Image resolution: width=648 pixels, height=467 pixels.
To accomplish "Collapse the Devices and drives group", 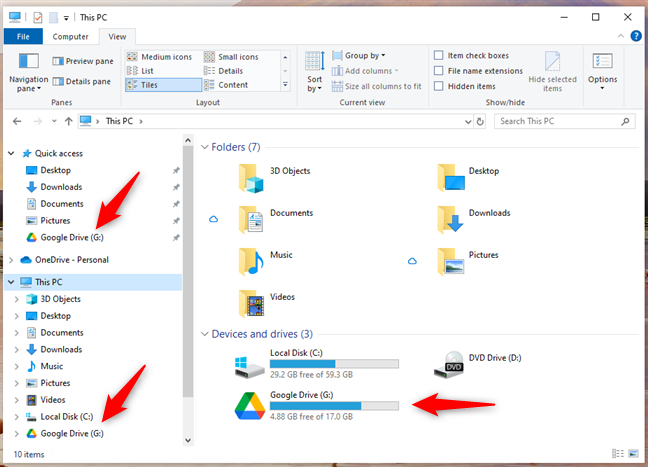I will 205,334.
